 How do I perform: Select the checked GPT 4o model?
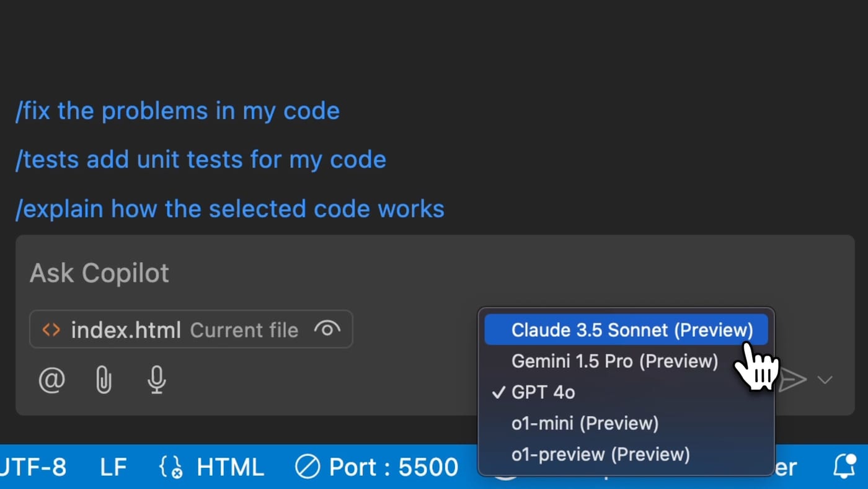click(x=626, y=392)
